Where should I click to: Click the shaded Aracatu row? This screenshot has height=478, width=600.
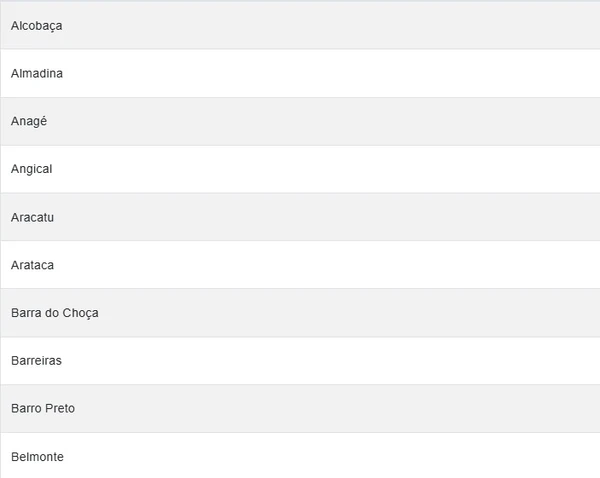tap(300, 217)
